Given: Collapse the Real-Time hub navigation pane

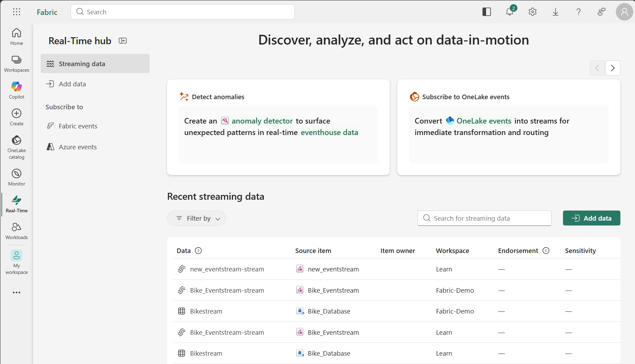Looking at the screenshot, I should (x=123, y=41).
